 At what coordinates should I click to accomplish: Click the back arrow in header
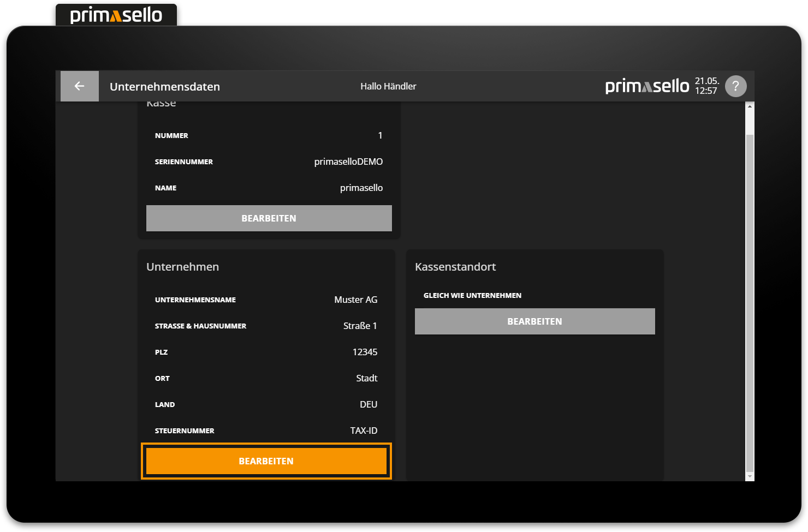80,86
